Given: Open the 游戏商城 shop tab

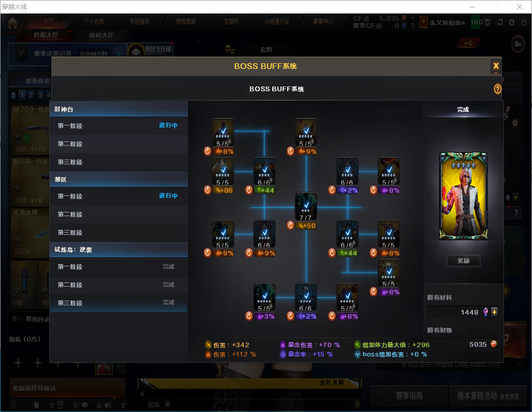Looking at the screenshot, I should tap(186, 22).
